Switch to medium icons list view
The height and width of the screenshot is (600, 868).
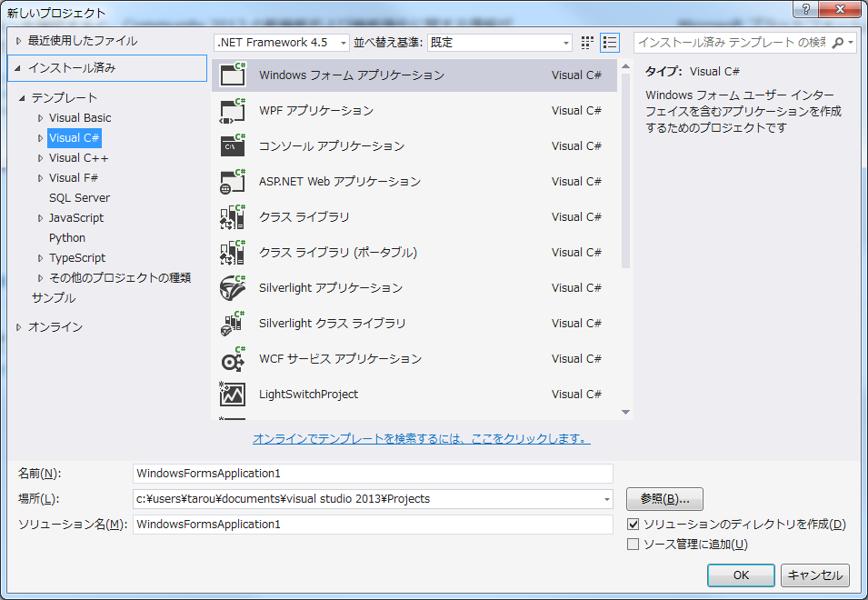click(610, 43)
